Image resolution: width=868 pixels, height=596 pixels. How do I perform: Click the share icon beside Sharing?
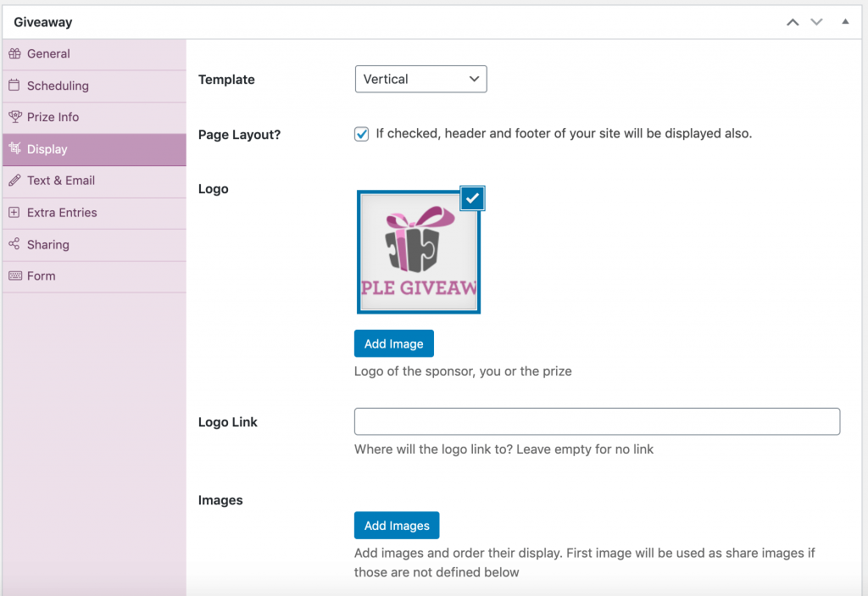click(x=14, y=244)
